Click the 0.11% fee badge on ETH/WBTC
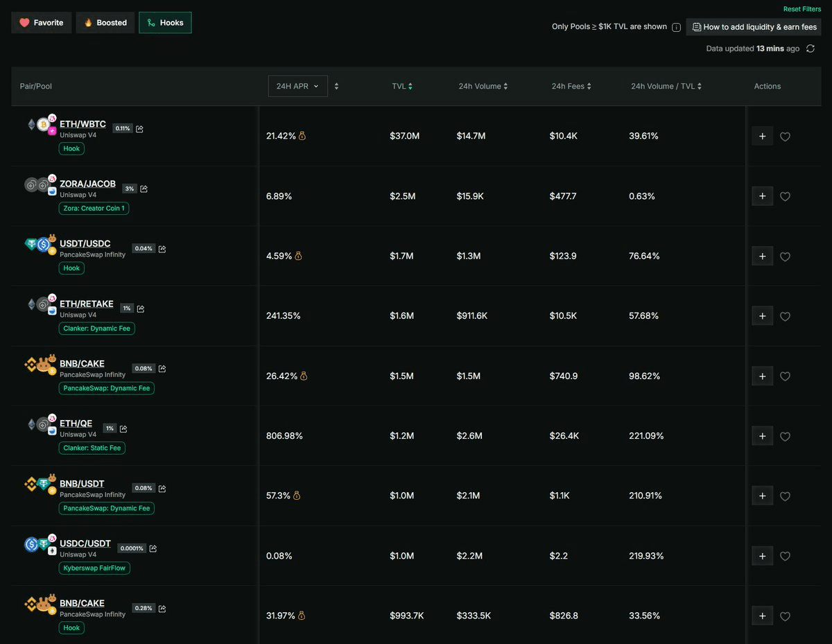The image size is (832, 644). click(x=123, y=128)
